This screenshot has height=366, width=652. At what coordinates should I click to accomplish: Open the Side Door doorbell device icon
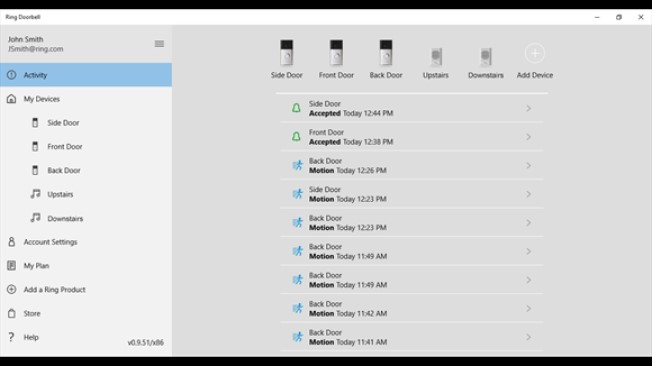(x=286, y=53)
